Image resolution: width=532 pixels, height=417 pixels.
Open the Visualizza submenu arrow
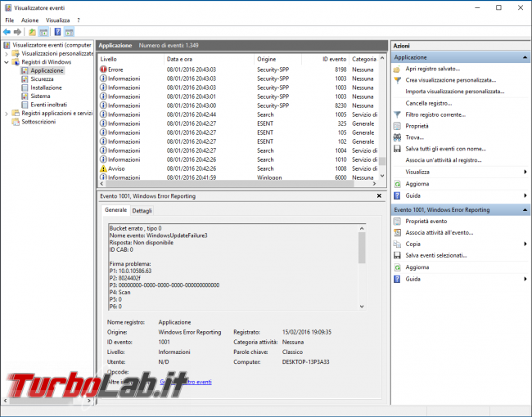point(525,172)
